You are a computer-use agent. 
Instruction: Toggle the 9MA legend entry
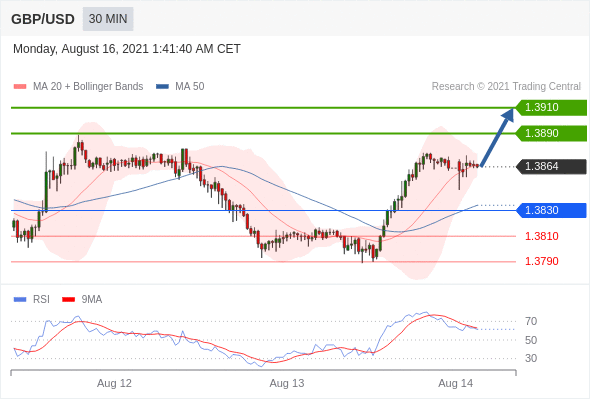(x=82, y=300)
